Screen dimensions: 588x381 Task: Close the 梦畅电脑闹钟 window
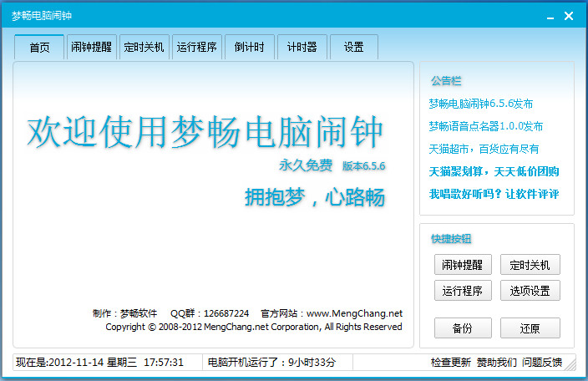(x=569, y=16)
